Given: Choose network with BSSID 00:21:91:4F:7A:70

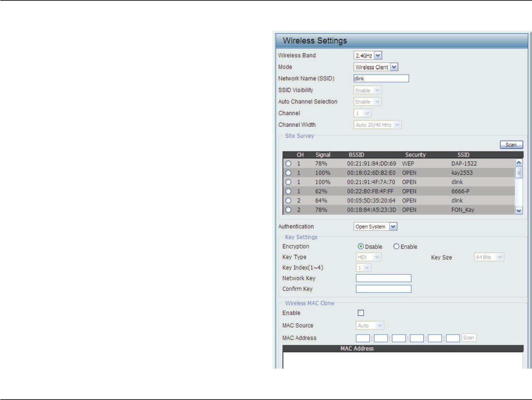Looking at the screenshot, I should pyautogui.click(x=288, y=182).
